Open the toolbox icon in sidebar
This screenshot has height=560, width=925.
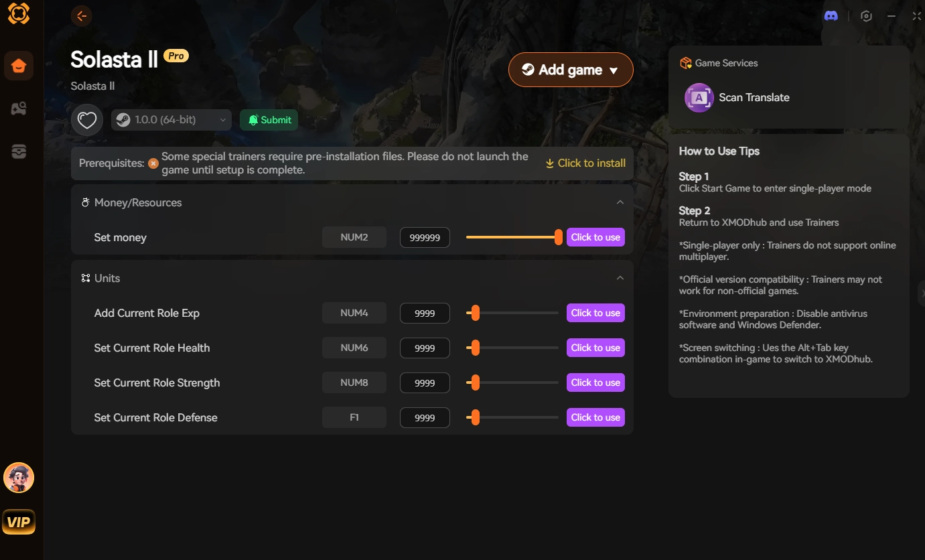(19, 151)
